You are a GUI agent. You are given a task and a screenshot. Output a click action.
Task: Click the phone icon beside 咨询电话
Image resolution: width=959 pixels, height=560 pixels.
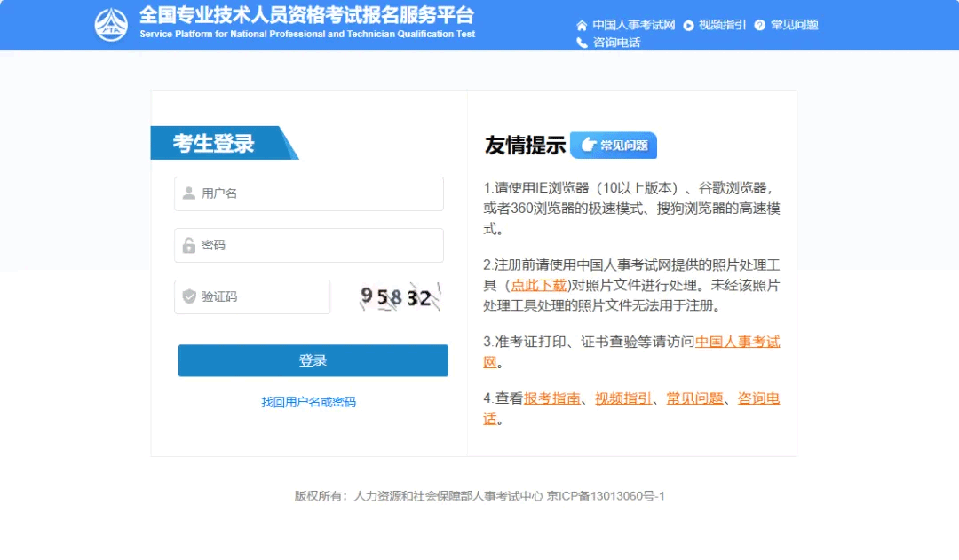coord(582,43)
